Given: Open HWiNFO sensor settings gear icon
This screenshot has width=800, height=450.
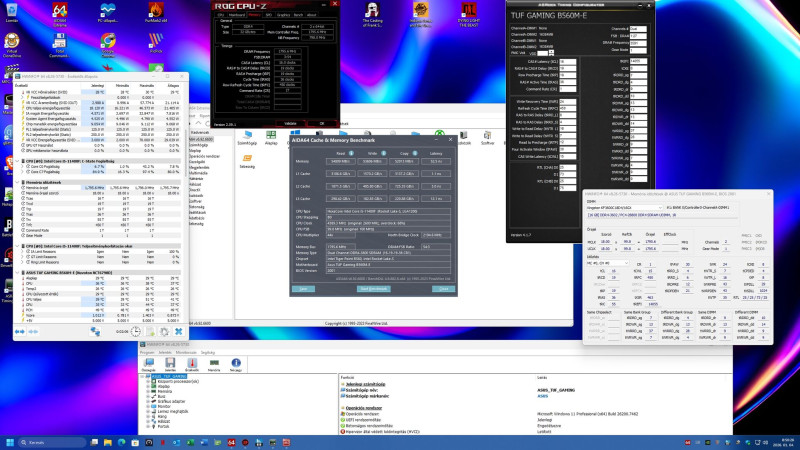Looking at the screenshot, I should pos(164,332).
